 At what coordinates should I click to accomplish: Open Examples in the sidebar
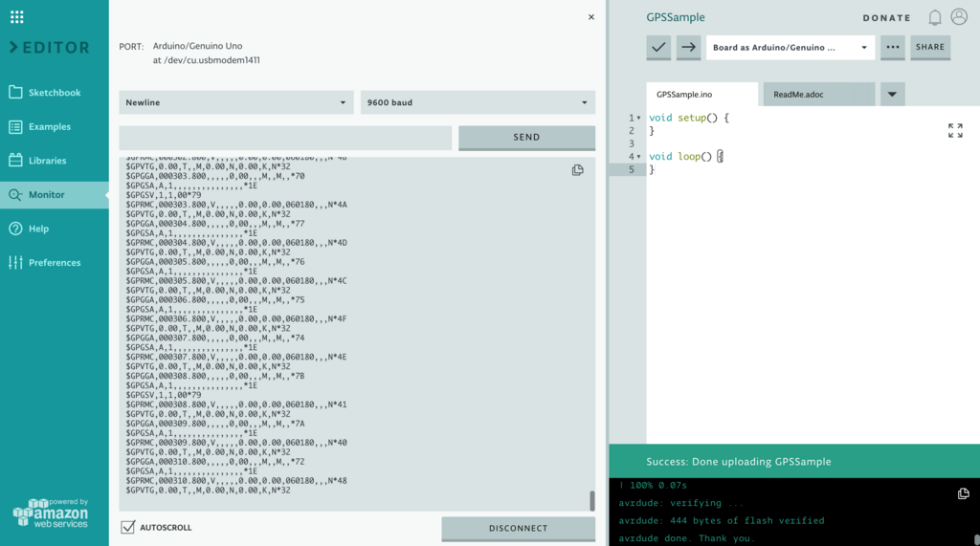[55, 126]
